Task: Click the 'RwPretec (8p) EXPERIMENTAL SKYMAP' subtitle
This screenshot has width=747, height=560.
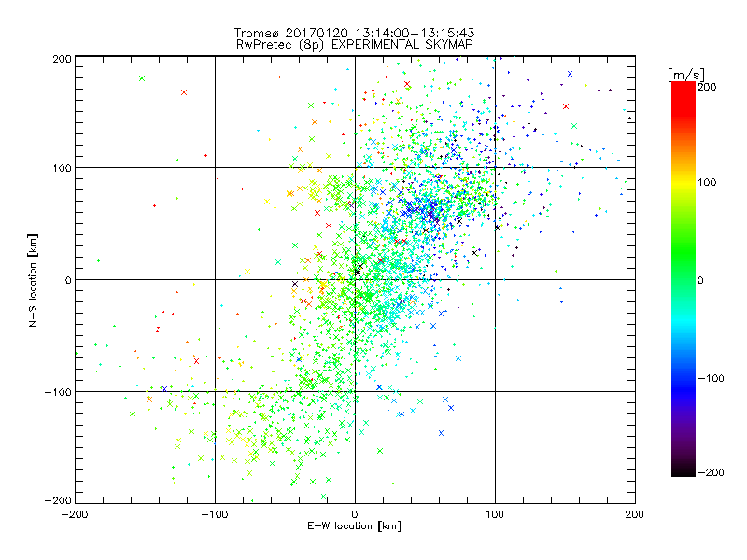Action: coord(354,45)
